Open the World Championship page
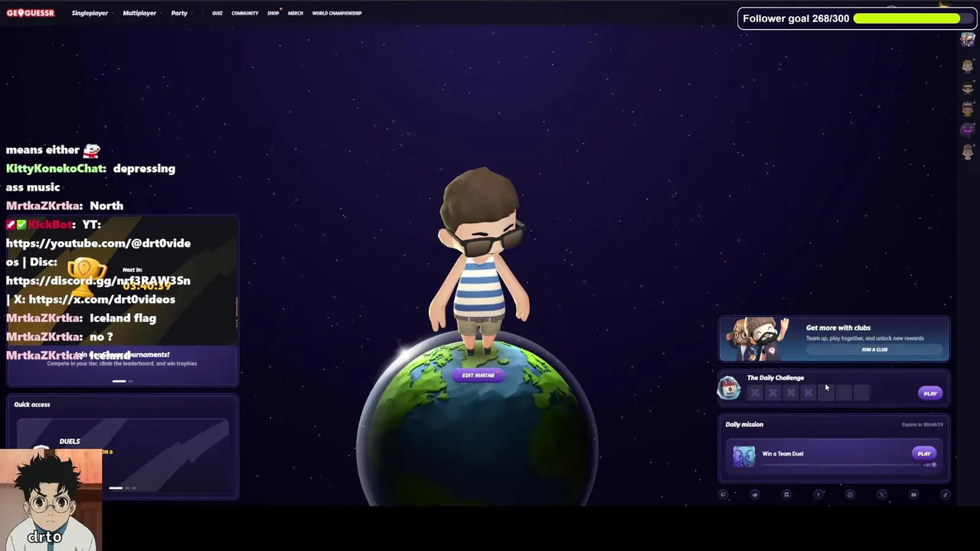Screen dimensions: 980x551 [337, 13]
